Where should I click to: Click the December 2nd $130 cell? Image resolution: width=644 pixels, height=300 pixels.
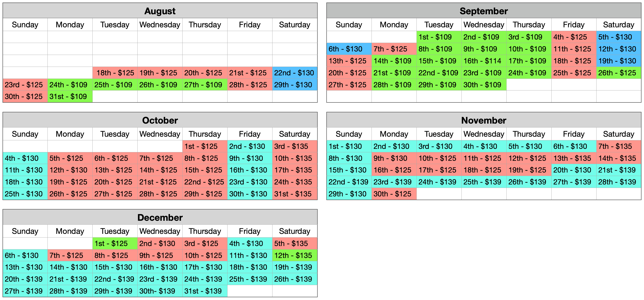pos(159,243)
